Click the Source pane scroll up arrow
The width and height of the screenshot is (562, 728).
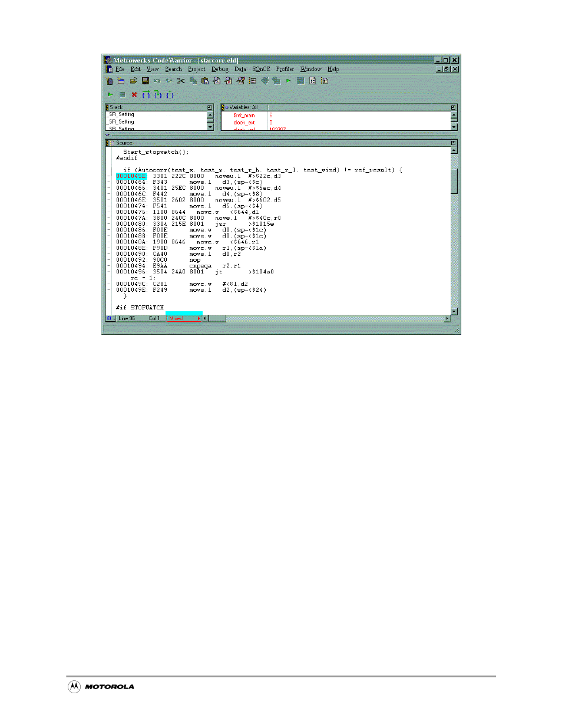coord(454,150)
